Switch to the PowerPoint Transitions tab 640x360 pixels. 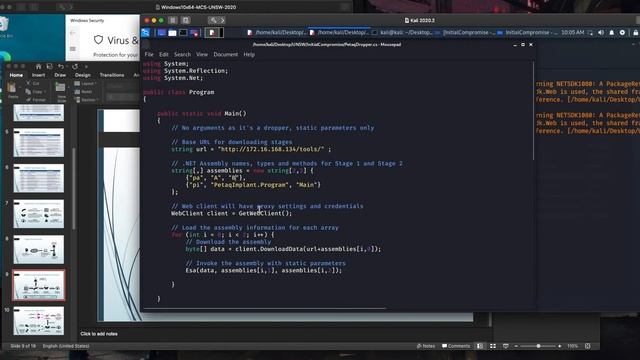tap(112, 75)
